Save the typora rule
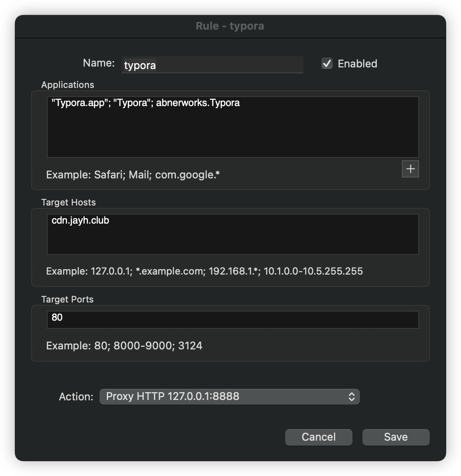Viewport: 461px width, 476px height. (x=396, y=437)
